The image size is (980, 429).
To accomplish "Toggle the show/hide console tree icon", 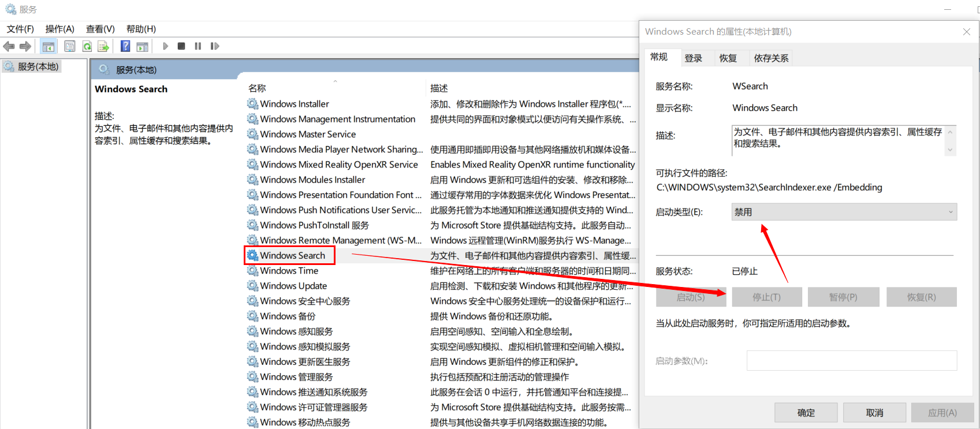I will click(49, 46).
